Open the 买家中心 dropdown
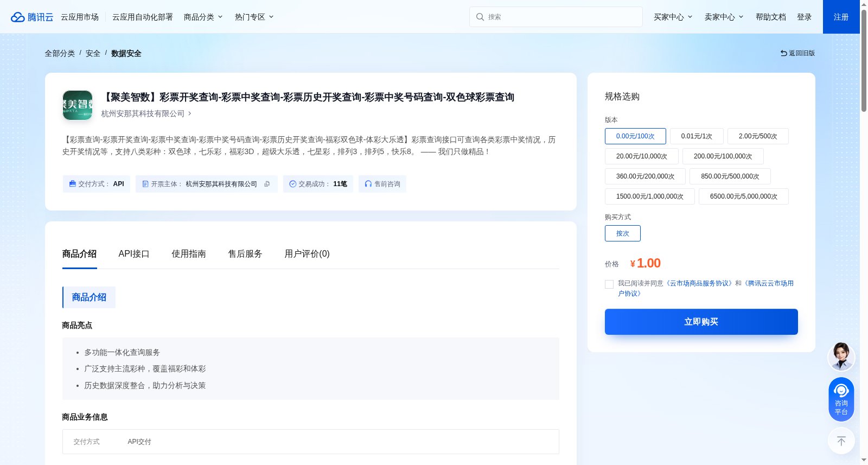This screenshot has width=868, height=465. [x=673, y=17]
